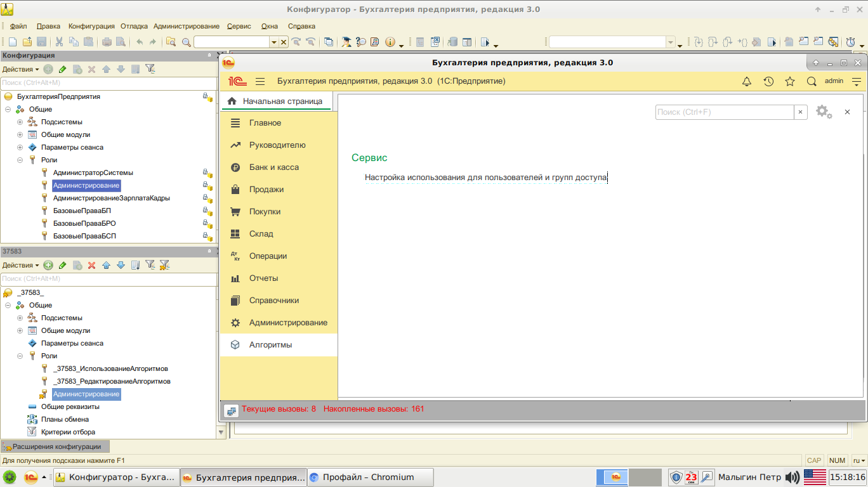The height and width of the screenshot is (487, 868).
Task: Open the Отладка menu
Action: point(134,26)
